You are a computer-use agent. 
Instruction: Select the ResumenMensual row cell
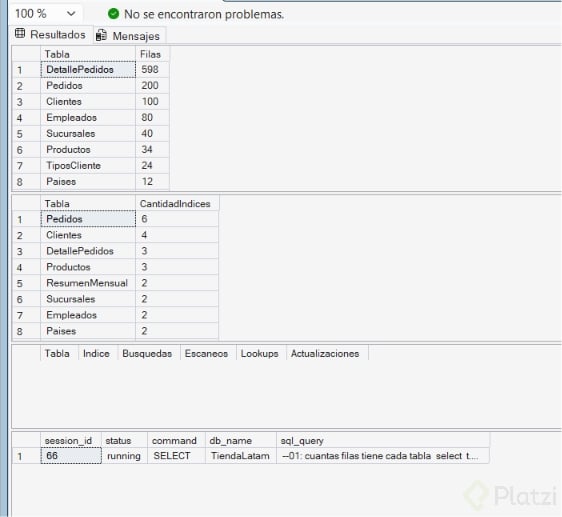click(88, 283)
